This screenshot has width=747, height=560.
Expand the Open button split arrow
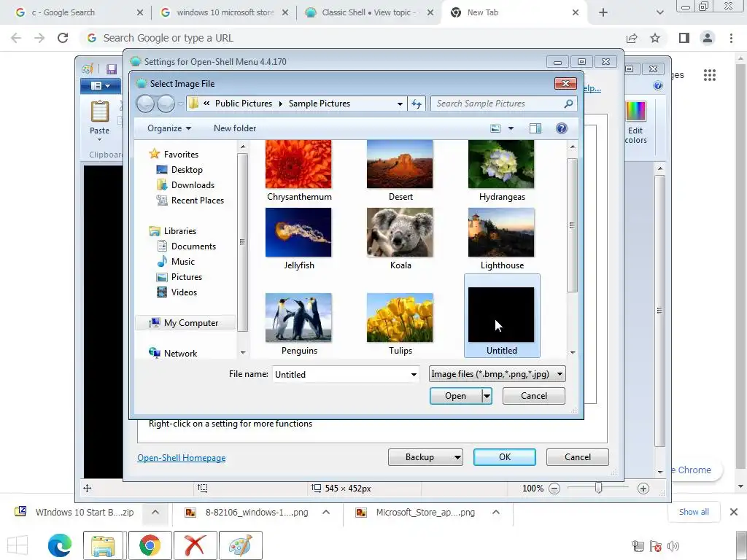click(487, 396)
